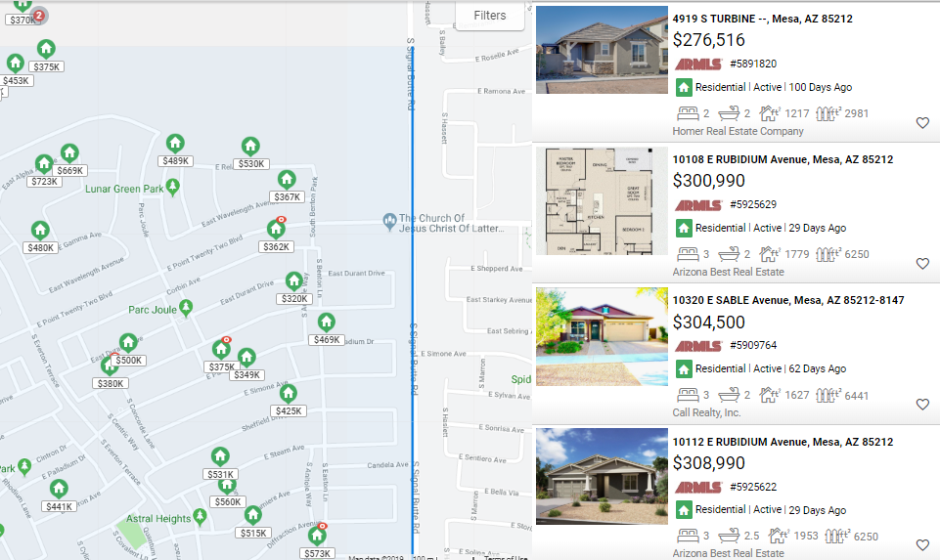Click the $308,990 price
The image size is (940, 560).
pos(708,463)
